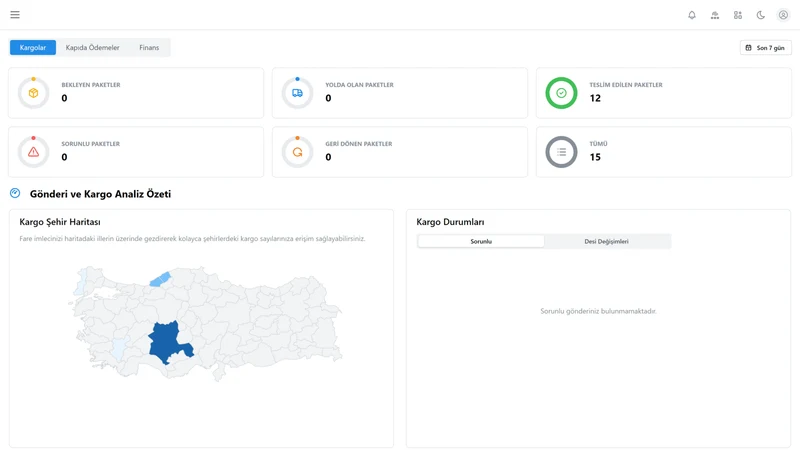
Task: Click the gray list icon for Tümü
Action: (x=561, y=152)
